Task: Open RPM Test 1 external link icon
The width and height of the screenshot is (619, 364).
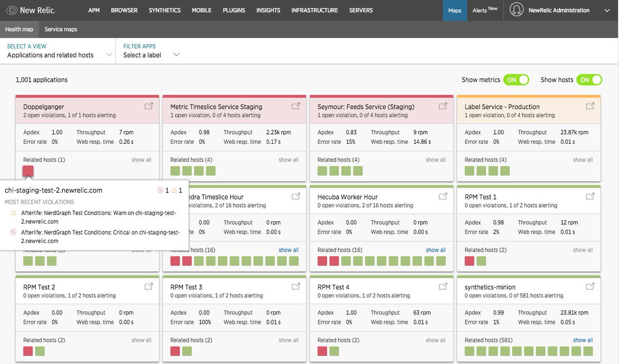Action: click(590, 196)
